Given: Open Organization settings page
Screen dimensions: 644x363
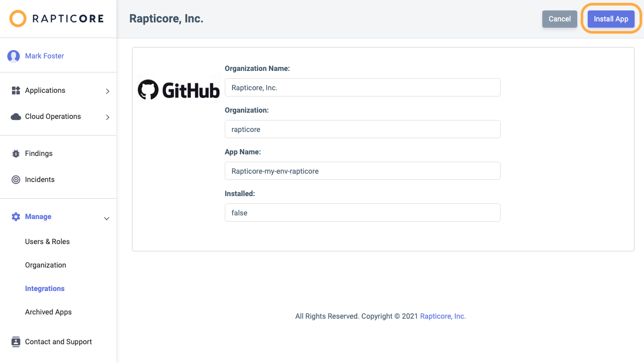Looking at the screenshot, I should click(46, 265).
